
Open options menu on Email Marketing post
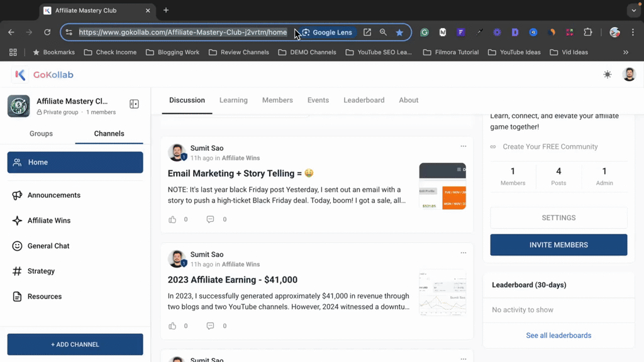(464, 146)
